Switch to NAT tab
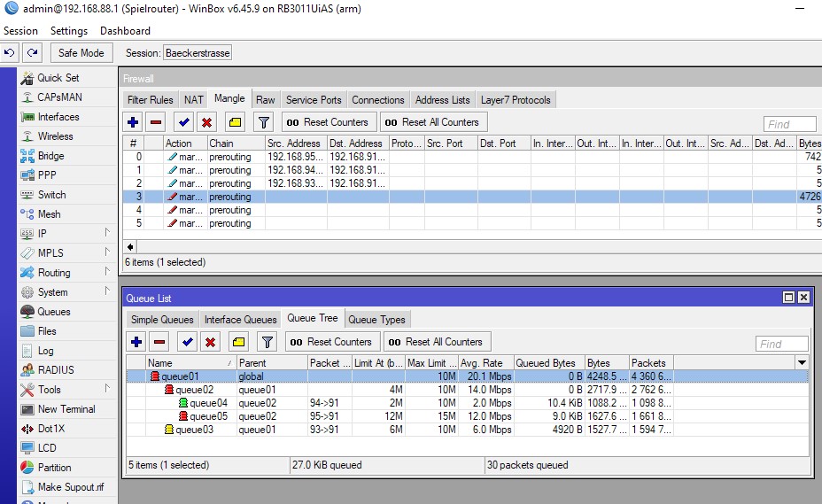This screenshot has width=822, height=504. click(x=193, y=99)
